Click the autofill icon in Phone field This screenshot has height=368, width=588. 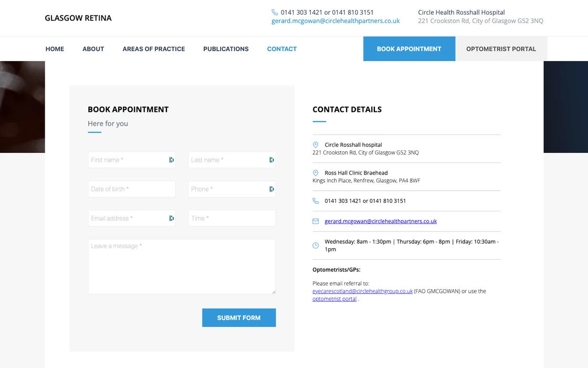click(x=271, y=189)
